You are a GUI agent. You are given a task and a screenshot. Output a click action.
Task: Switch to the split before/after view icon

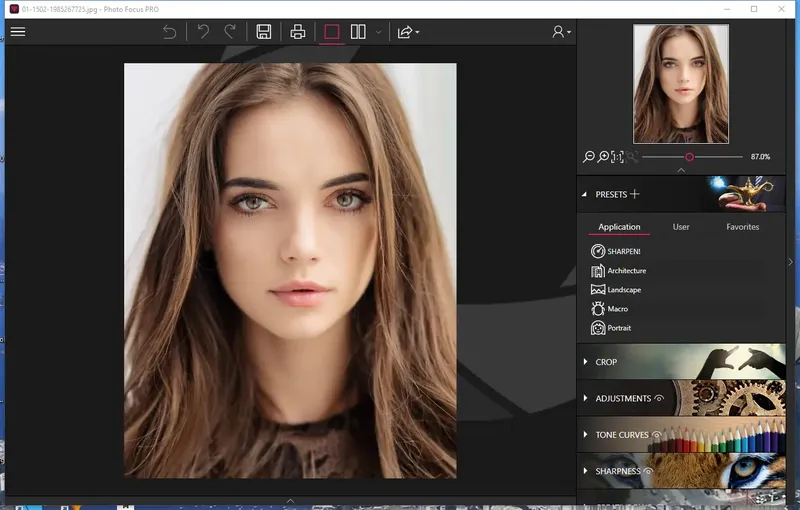358,32
